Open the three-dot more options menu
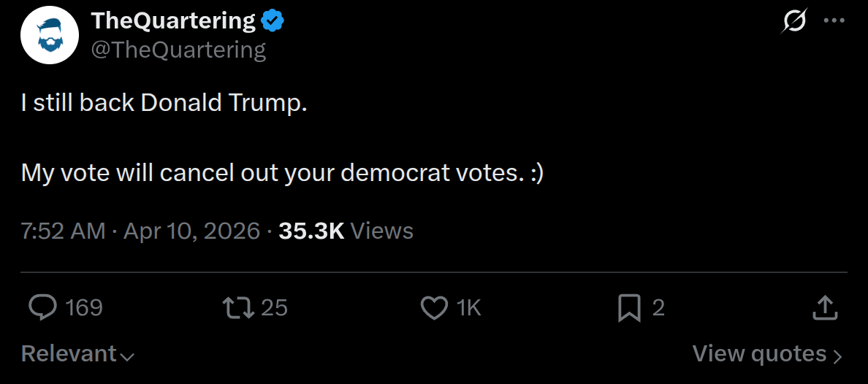Screen dimensions: 868x384 click(834, 21)
